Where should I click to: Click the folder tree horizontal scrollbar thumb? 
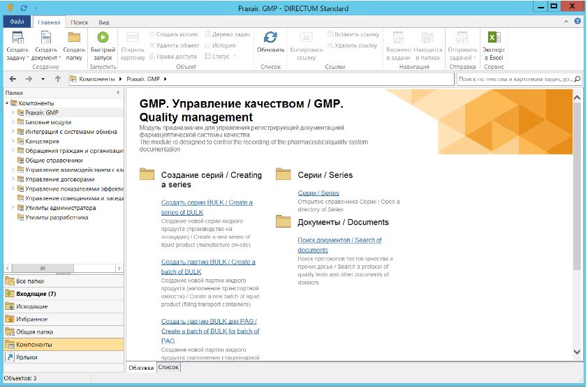[x=43, y=269]
